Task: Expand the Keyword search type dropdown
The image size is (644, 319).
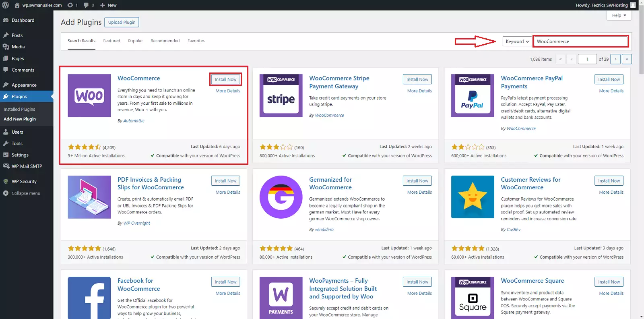Action: pos(517,41)
